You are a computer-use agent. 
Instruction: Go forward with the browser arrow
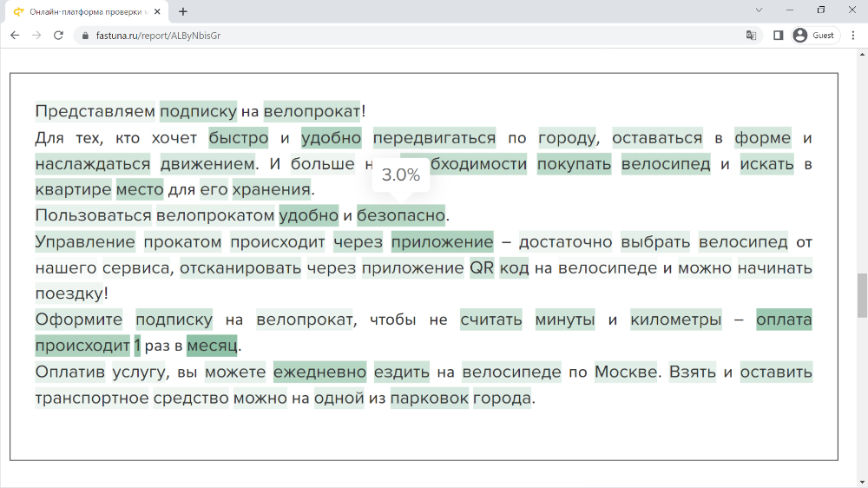(x=36, y=36)
